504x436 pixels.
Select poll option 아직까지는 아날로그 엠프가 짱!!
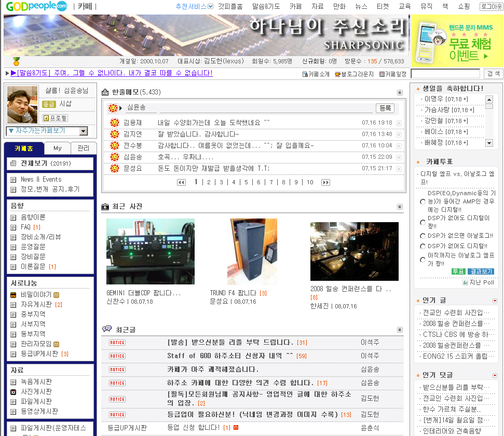click(423, 260)
